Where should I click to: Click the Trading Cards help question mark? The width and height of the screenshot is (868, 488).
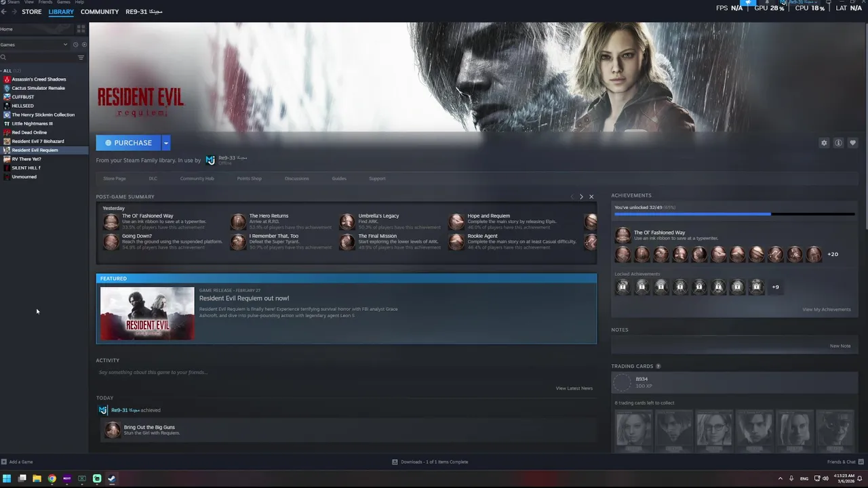pyautogui.click(x=658, y=367)
